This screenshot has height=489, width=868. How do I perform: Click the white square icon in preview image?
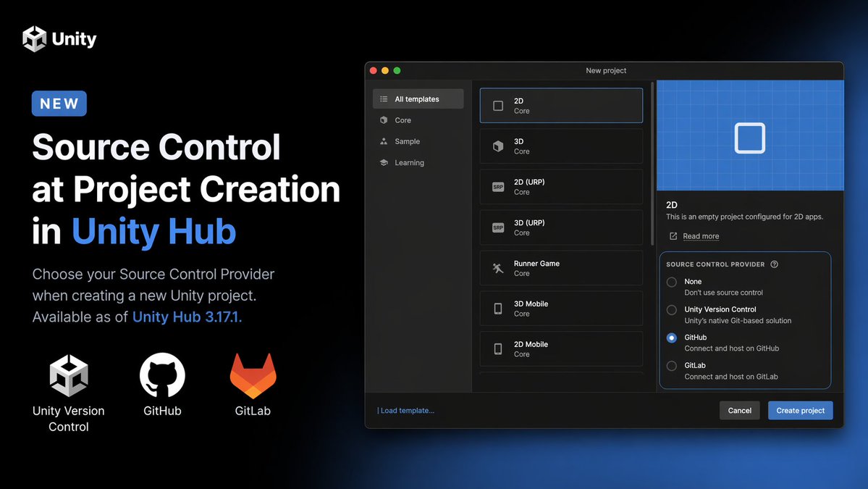tap(750, 138)
